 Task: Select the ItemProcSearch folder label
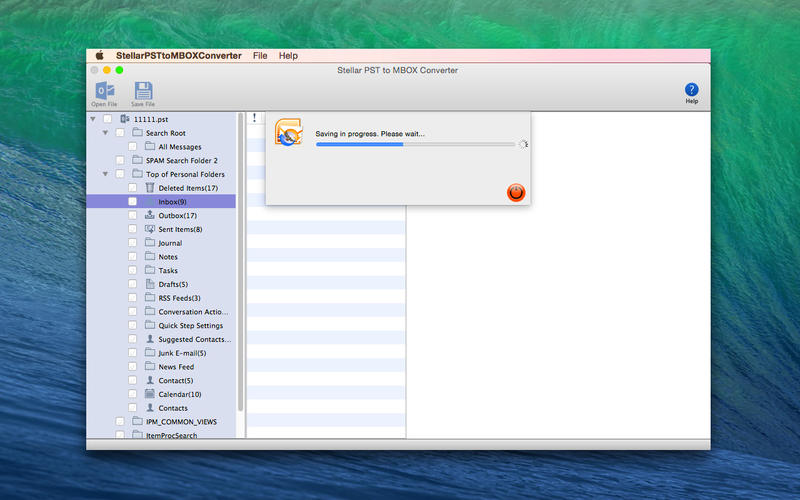coord(171,435)
